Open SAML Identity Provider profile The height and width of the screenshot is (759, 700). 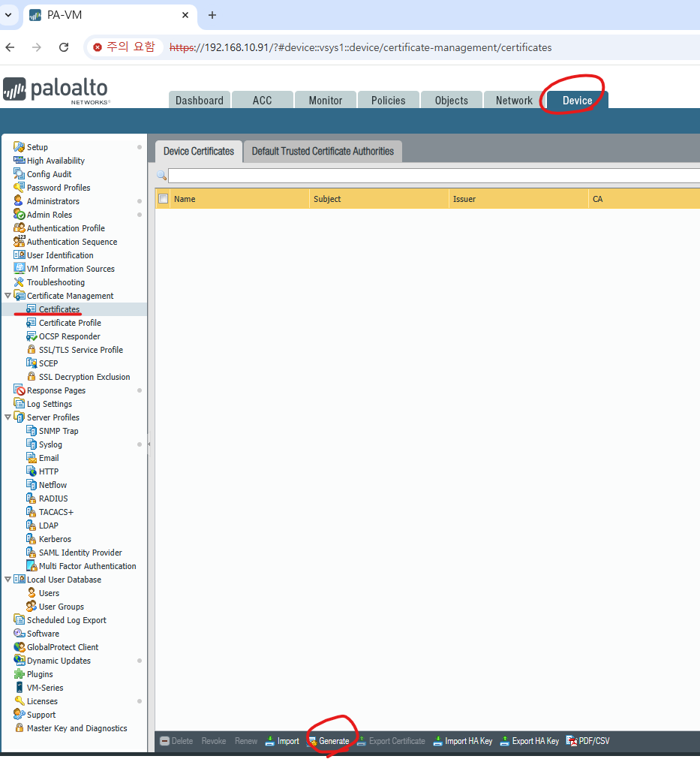pyautogui.click(x=80, y=553)
